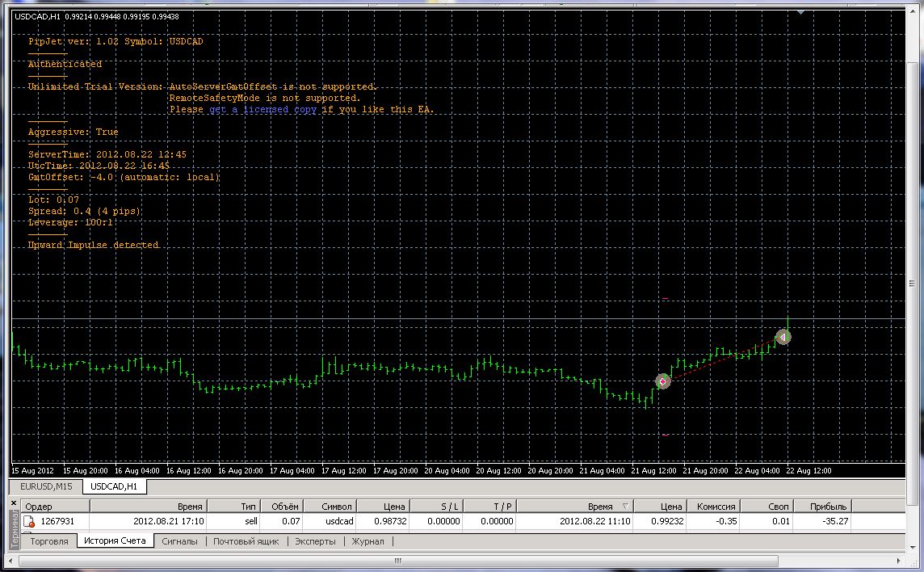Click the trade exit arrow marker near price line
The height and width of the screenshot is (572, 924).
(783, 337)
